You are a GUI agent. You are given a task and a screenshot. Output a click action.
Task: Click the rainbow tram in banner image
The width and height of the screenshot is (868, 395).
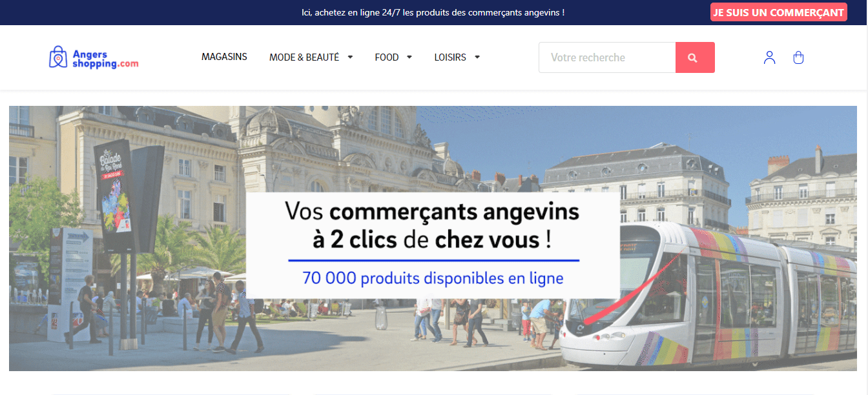pos(710,297)
